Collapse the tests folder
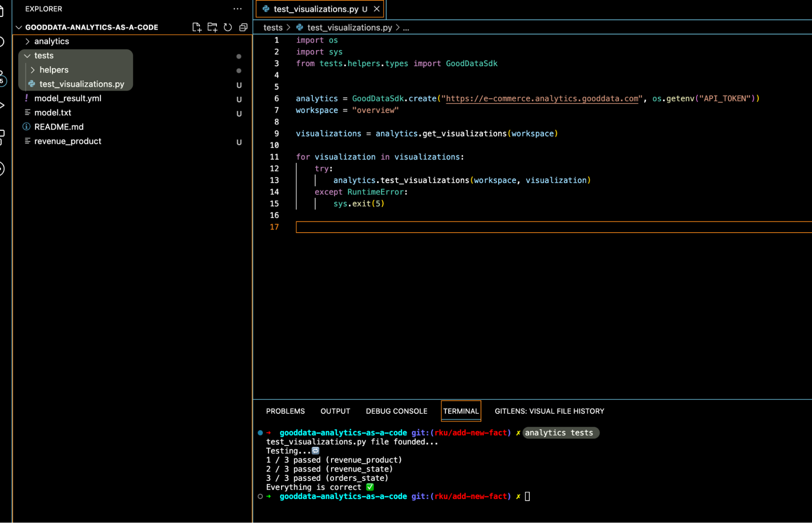 [28, 56]
